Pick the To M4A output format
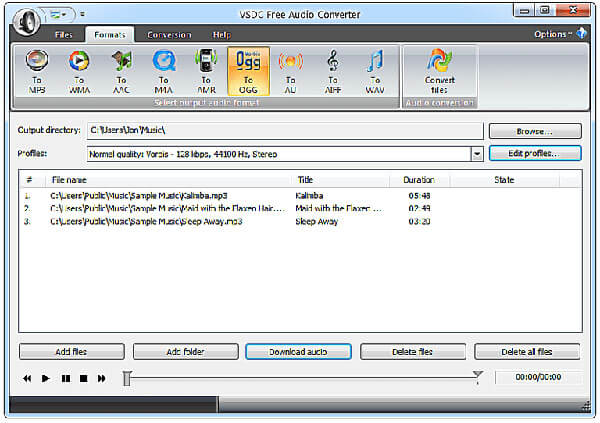Image resolution: width=600 pixels, height=423 pixels. coord(164,72)
